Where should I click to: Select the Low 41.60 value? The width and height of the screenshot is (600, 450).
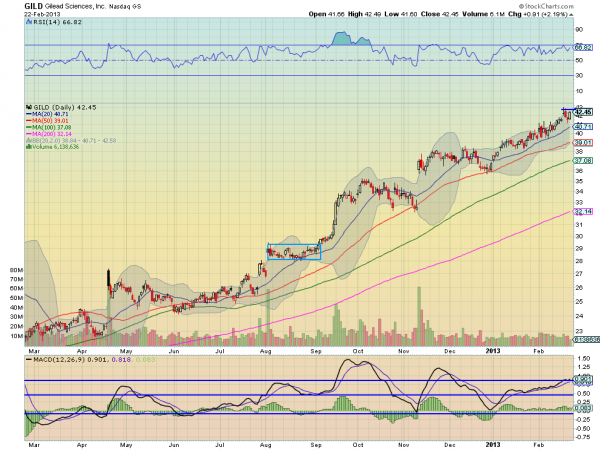401,14
